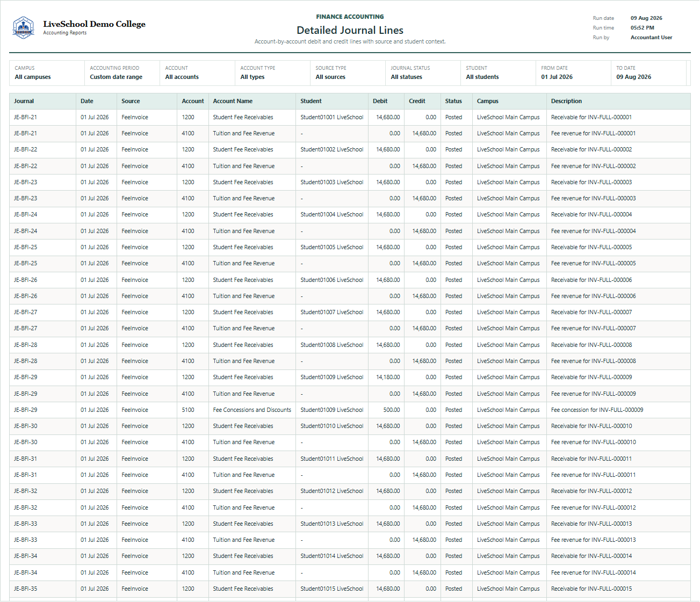Click the 'Account-by-account debit and credit lines' subtitle
700x602 pixels.
(350, 41)
